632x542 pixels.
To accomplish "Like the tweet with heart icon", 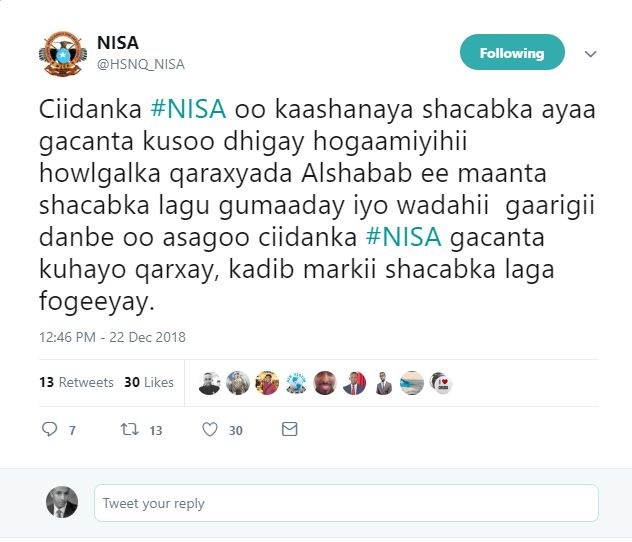I will pos(210,429).
